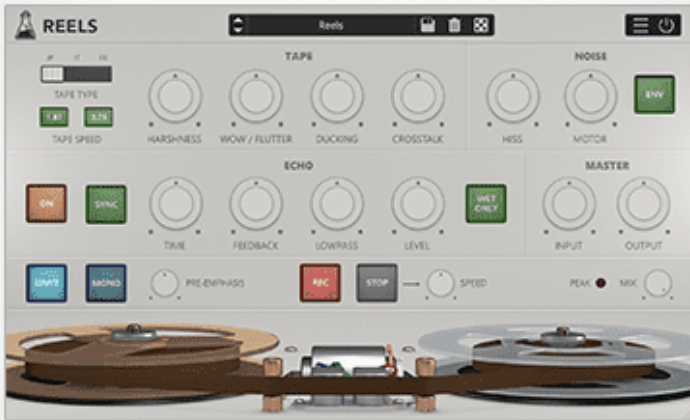Open the hamburger menu icon
Image resolution: width=690 pixels, height=420 pixels.
tap(640, 26)
